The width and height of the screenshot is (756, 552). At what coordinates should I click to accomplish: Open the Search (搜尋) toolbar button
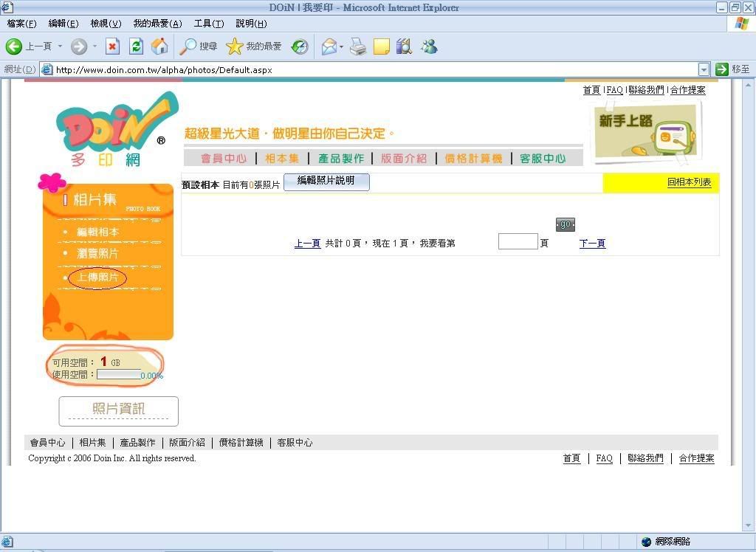(x=199, y=46)
